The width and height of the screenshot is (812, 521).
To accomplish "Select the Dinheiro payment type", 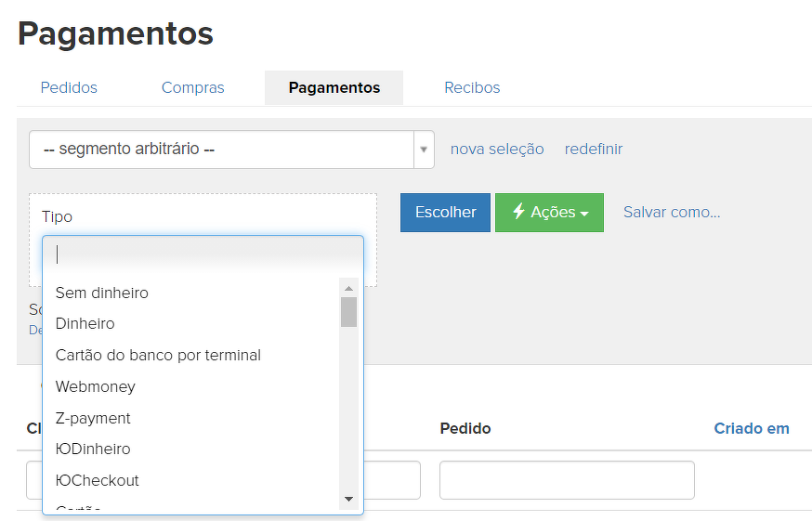I will 85,324.
